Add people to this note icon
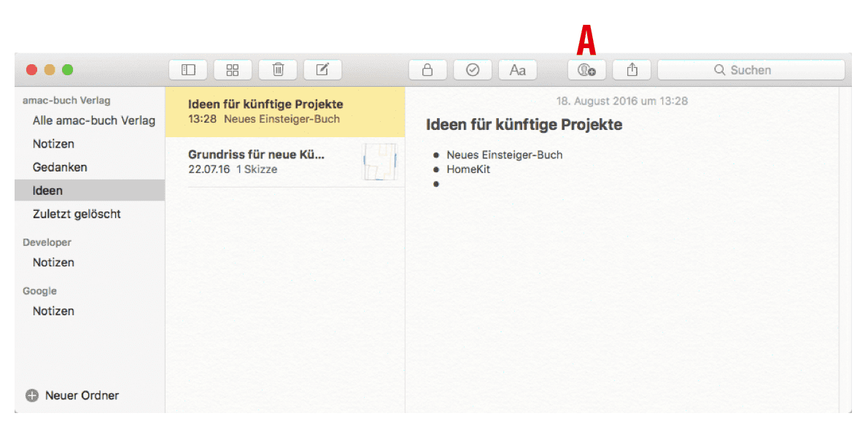The image size is (868, 432). 586,70
